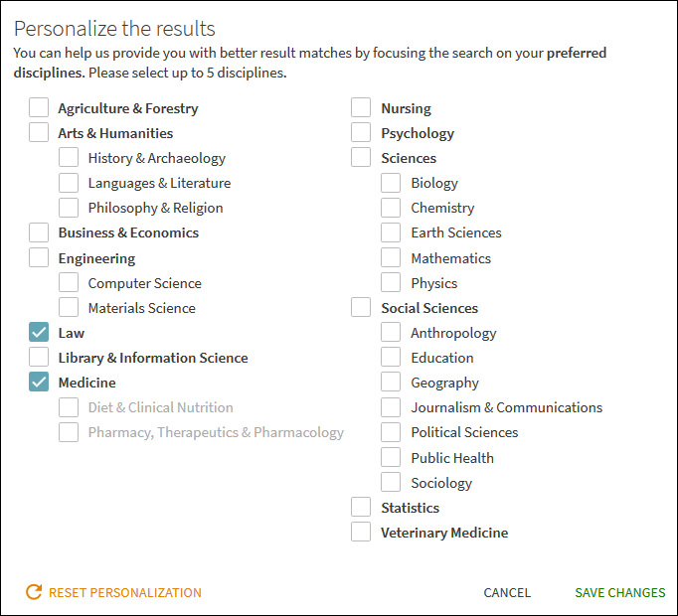Enable the Agriculture & Forestry checkbox
Image resolution: width=678 pixels, height=616 pixels.
(x=39, y=108)
